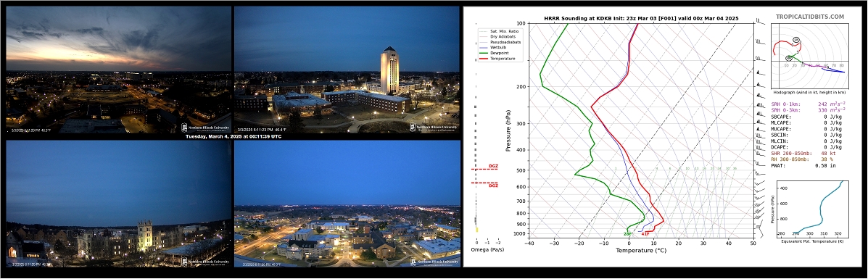Click the Northern Illinois University logo on tower webcam

pos(434,128)
